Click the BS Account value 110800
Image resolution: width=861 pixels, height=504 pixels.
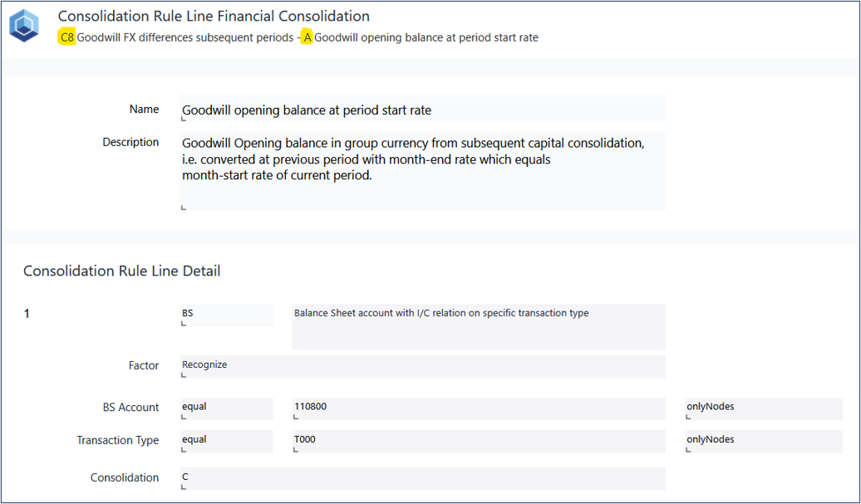[478, 409]
